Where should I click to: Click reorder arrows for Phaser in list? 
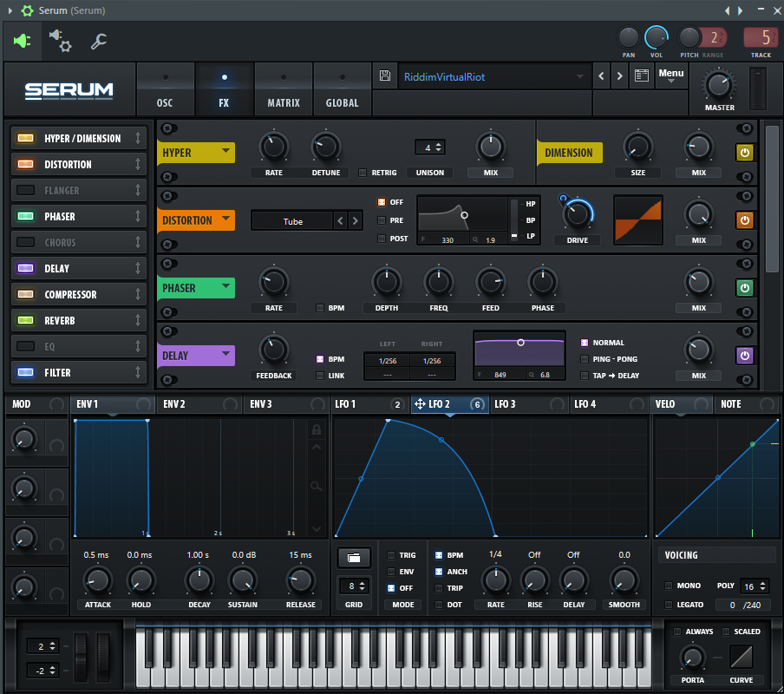tap(138, 216)
